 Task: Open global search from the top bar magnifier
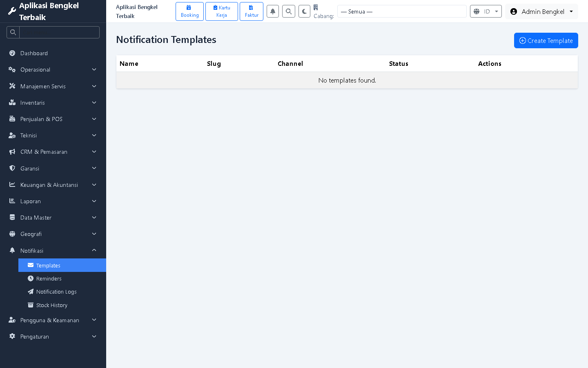point(289,11)
